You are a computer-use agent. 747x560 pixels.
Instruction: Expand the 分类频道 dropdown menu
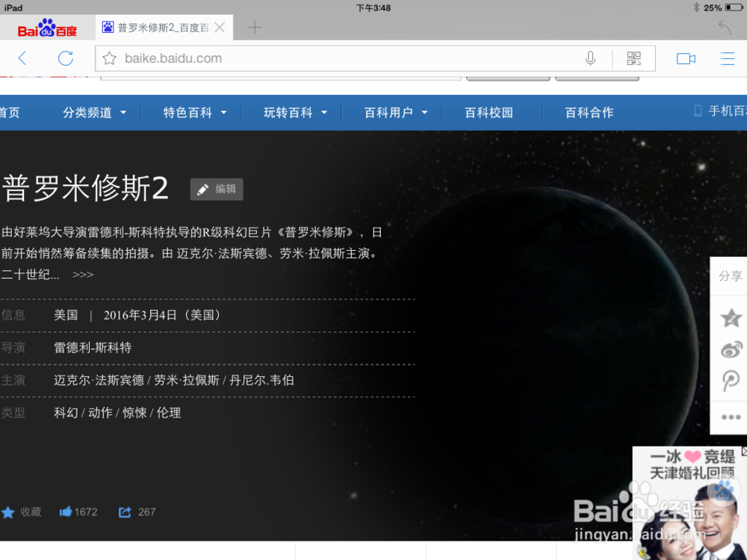click(x=88, y=112)
